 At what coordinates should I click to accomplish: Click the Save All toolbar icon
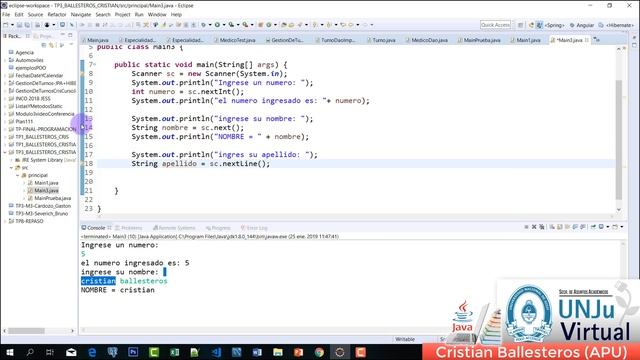point(27,25)
